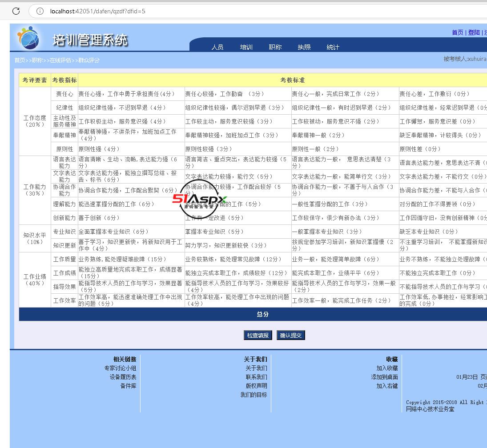The image size is (487, 448).
Task: Click the 培训管理系统 title text
Action: pyautogui.click(x=90, y=40)
